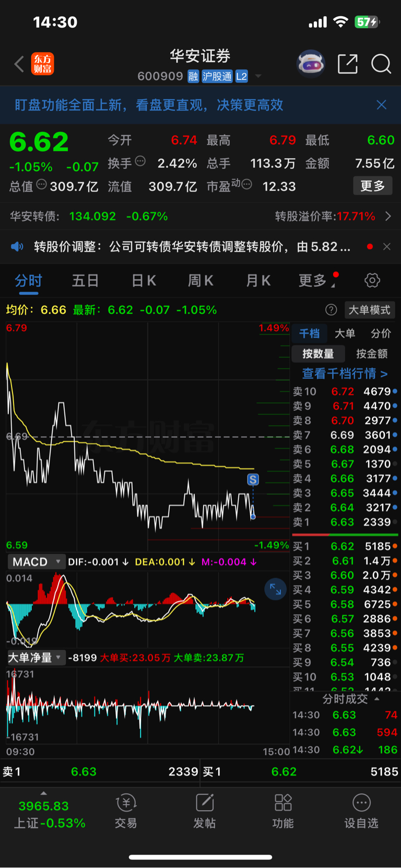This screenshot has height=868, width=401.
Task: Select 分价 order book tab
Action: tap(381, 334)
